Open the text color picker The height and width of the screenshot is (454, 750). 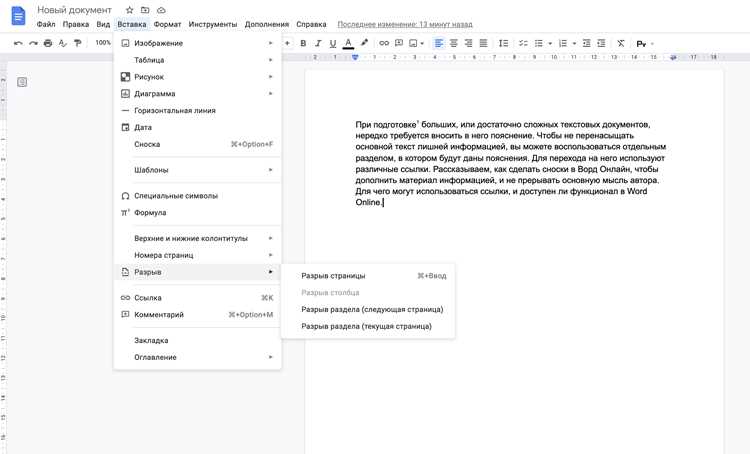pyautogui.click(x=348, y=43)
